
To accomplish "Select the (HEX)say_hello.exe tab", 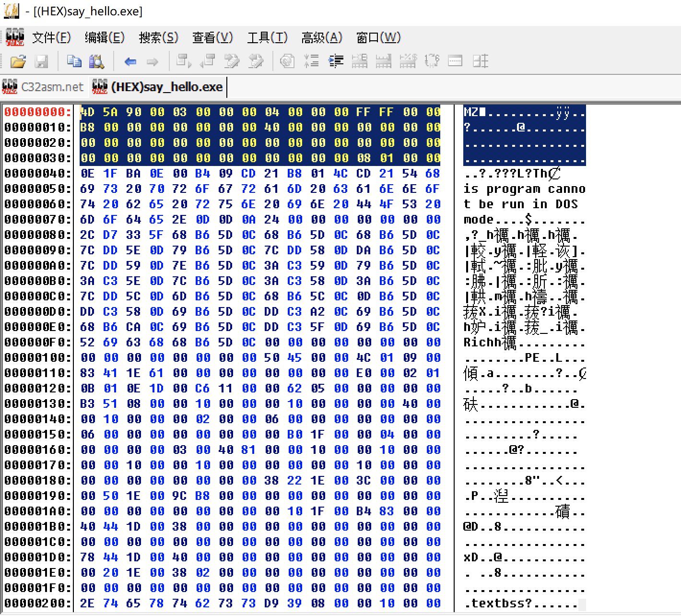I will (158, 87).
